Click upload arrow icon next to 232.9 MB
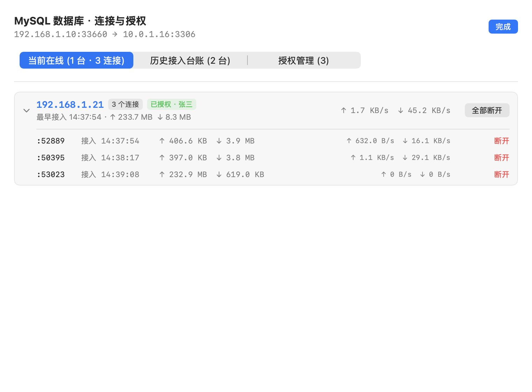Viewport: 532px width, 392px height. tap(162, 174)
